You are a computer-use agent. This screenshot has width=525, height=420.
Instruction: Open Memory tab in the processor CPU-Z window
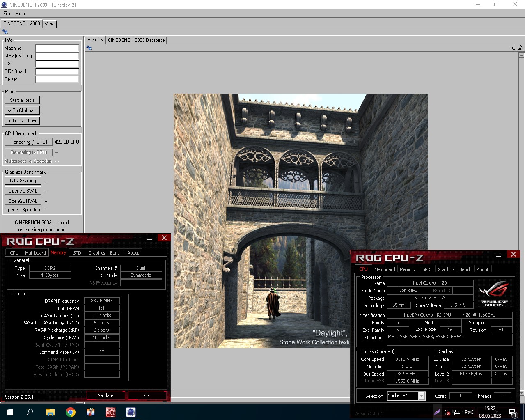pos(408,269)
